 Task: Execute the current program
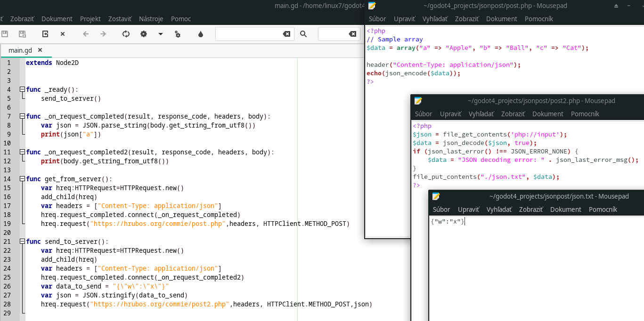click(x=177, y=33)
